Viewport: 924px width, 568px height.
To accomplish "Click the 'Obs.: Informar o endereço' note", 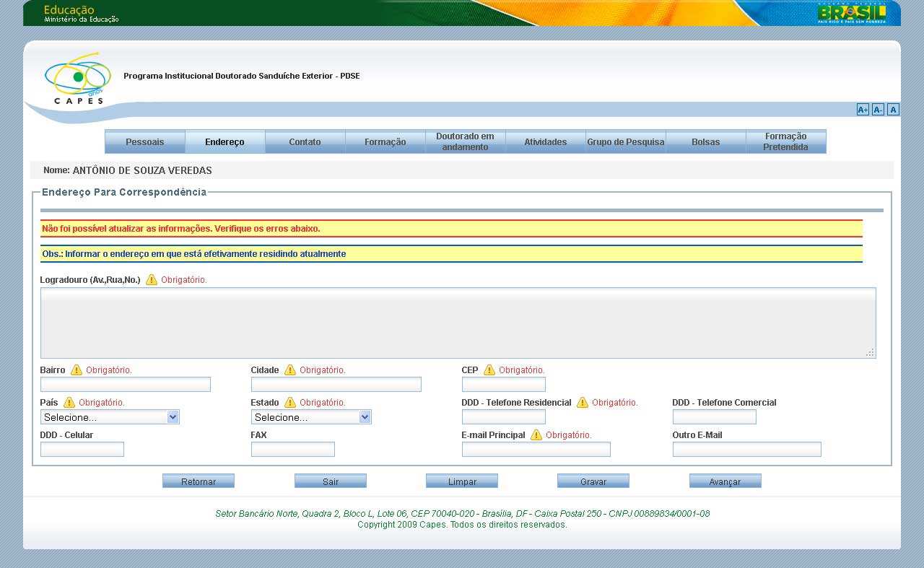I will [194, 254].
